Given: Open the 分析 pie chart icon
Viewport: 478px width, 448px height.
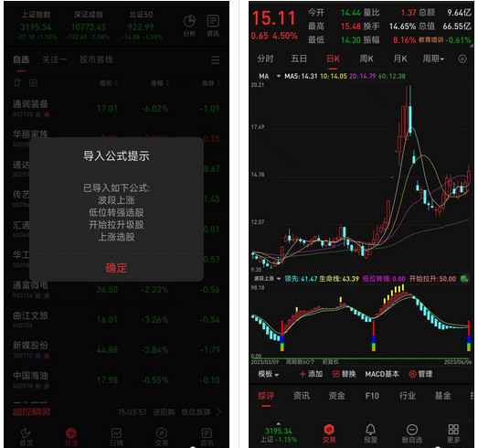Looking at the screenshot, I should [189, 26].
